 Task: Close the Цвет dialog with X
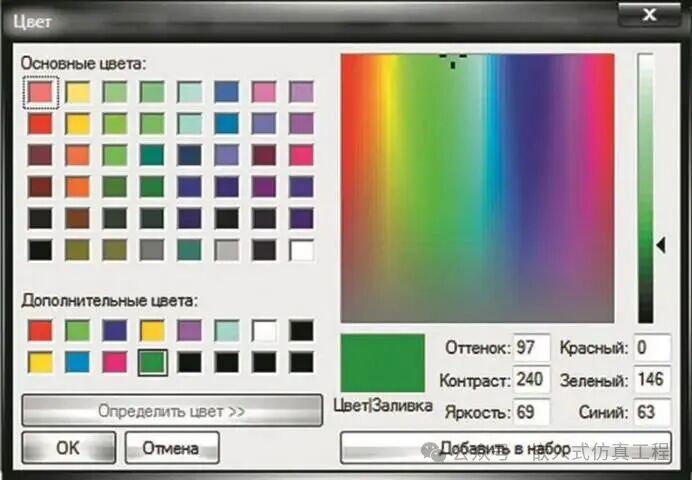pyautogui.click(x=649, y=15)
